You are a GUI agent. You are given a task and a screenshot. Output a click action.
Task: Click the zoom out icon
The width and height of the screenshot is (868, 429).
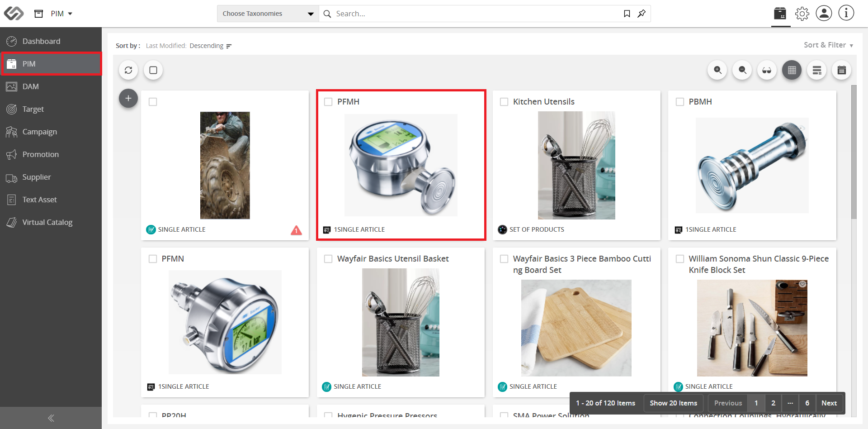[x=742, y=70]
